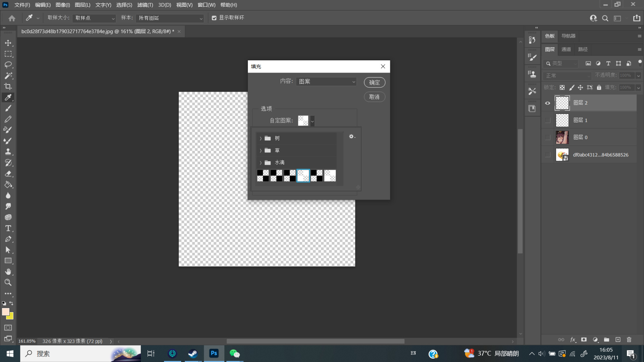
Task: Select the Hand tool
Action: pyautogui.click(x=8, y=271)
